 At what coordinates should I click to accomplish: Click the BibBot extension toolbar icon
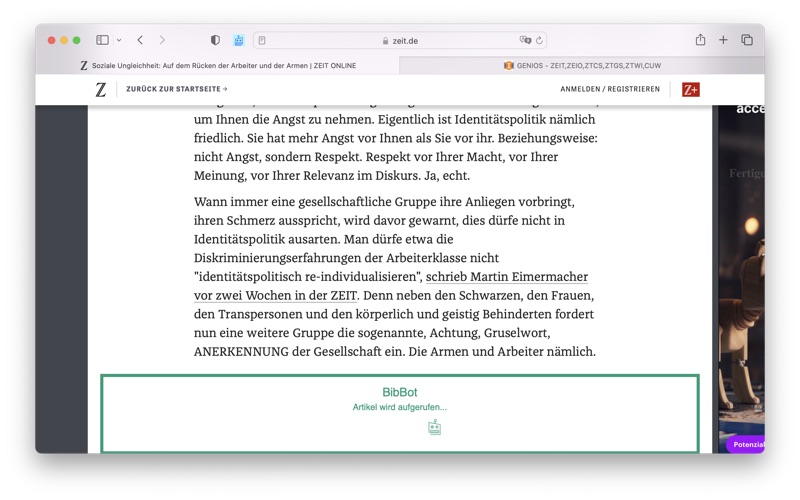click(x=239, y=40)
